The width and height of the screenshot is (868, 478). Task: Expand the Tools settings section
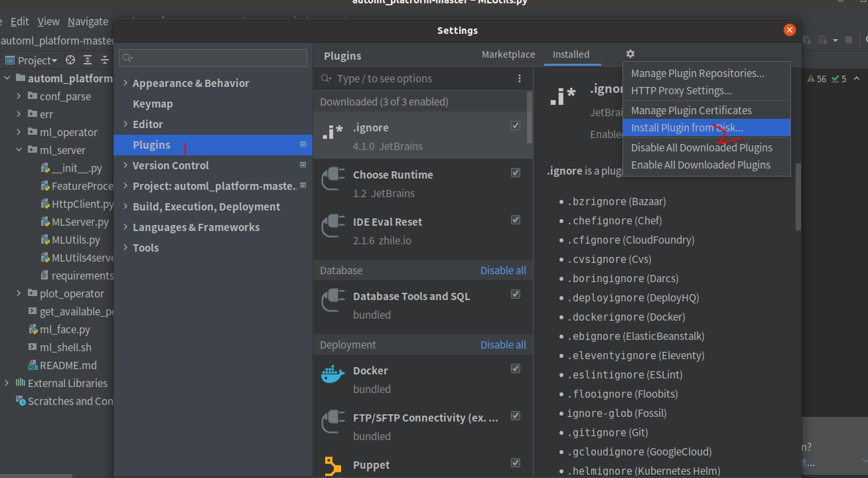tap(125, 248)
